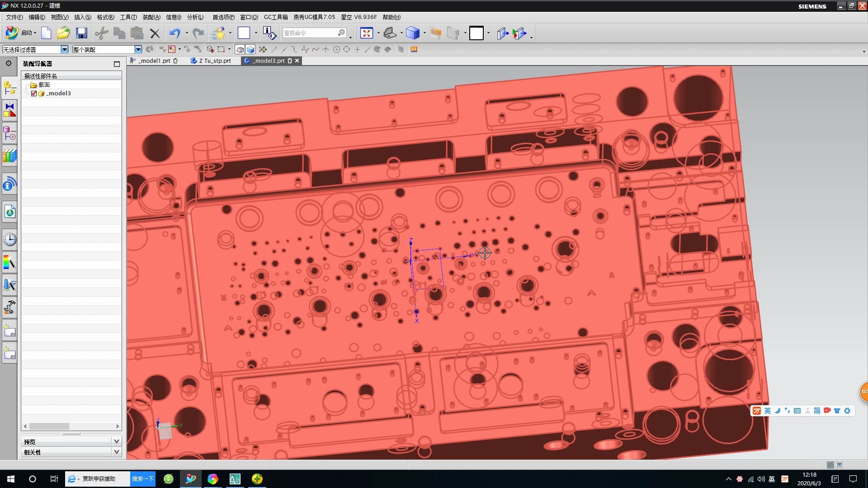Click the 搜索一下 taskbar search button

pyautogui.click(x=142, y=479)
